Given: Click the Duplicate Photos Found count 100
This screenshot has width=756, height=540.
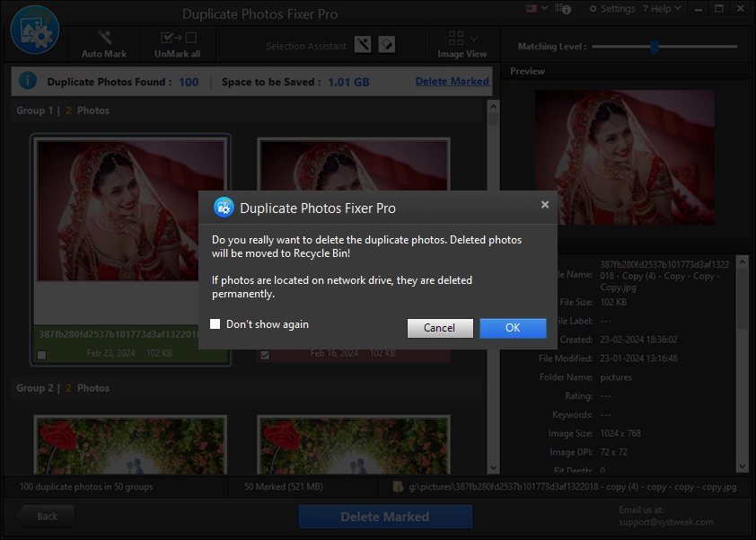Looking at the screenshot, I should 189,82.
